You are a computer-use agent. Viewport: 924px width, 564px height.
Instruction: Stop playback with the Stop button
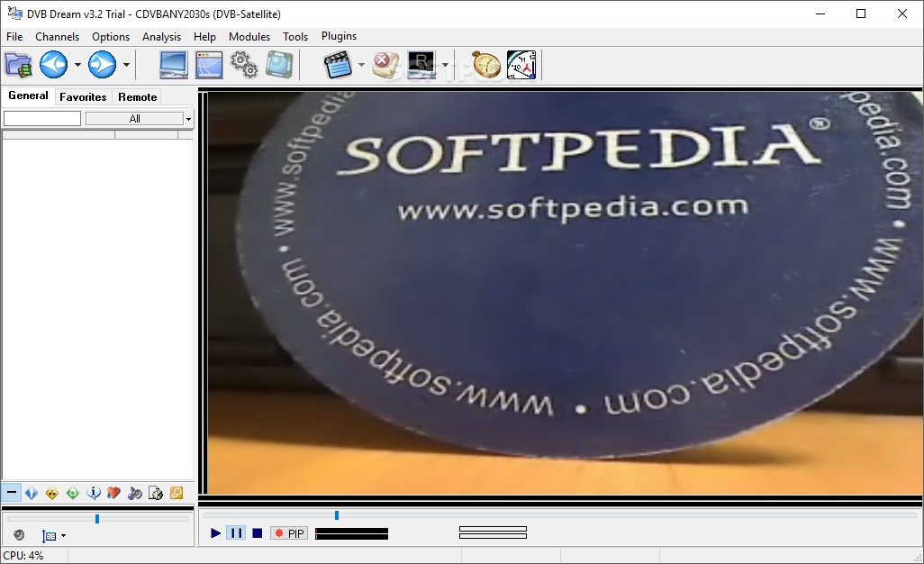coord(257,533)
